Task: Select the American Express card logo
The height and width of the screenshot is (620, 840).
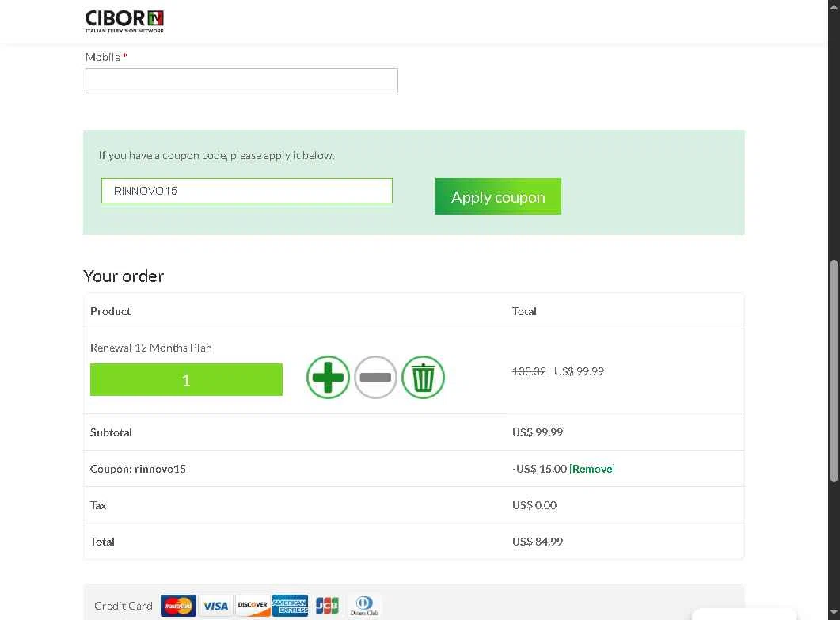Action: (290, 606)
